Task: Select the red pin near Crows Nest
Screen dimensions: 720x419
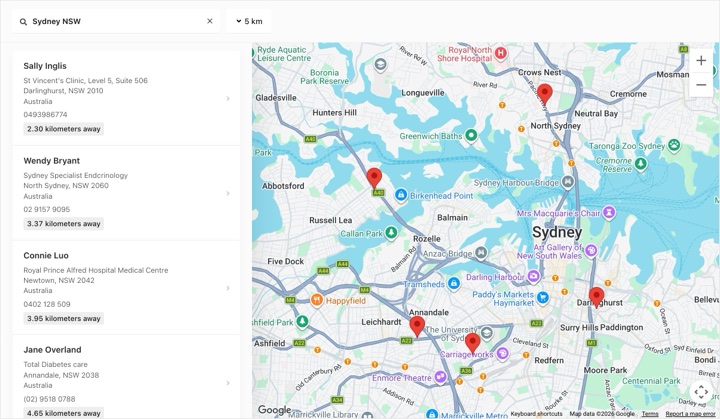Action: [x=545, y=94]
